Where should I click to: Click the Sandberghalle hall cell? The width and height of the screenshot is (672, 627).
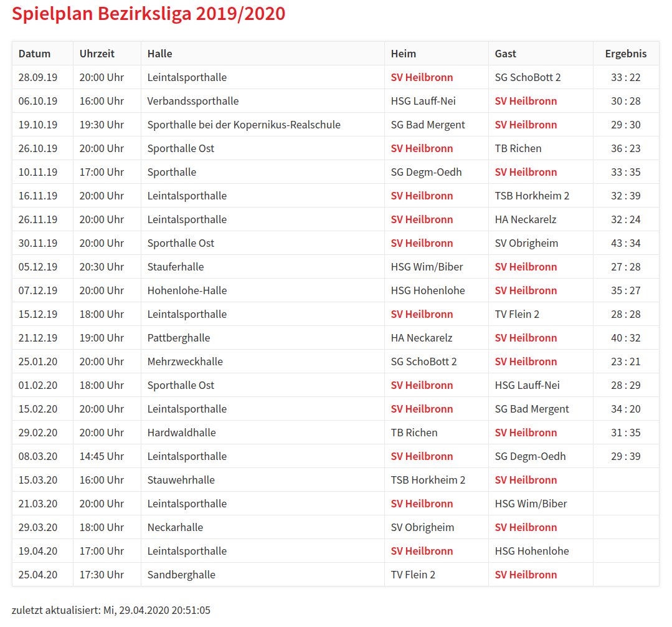[x=181, y=575]
